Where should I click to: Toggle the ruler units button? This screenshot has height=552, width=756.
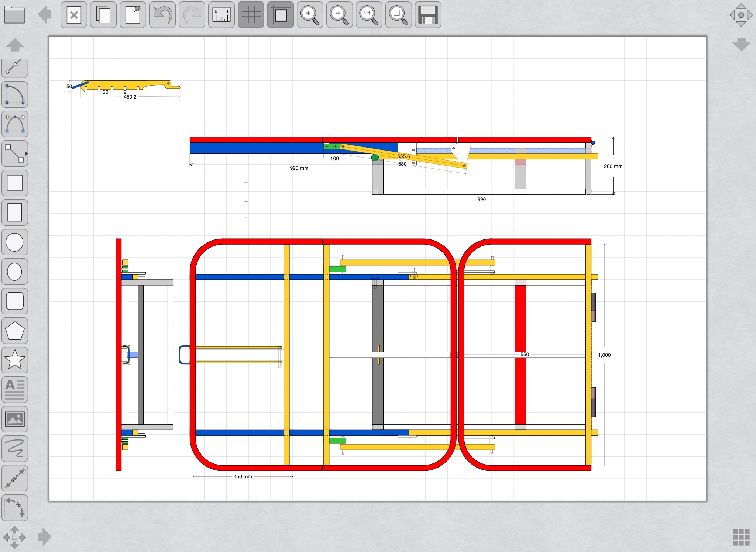221,15
